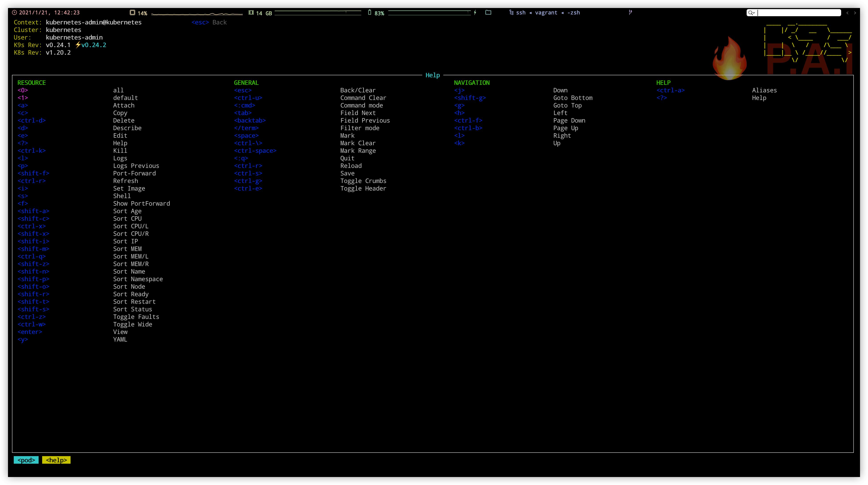Click the <ctrl-w> Toggle Wide key
The width and height of the screenshot is (868, 485).
tap(32, 324)
